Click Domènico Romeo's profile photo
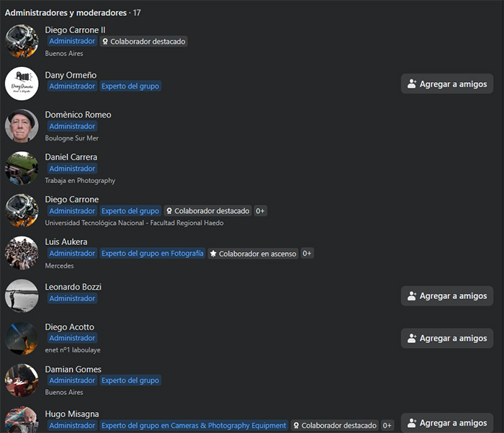Viewport: 504px width, 433px height. [22, 126]
